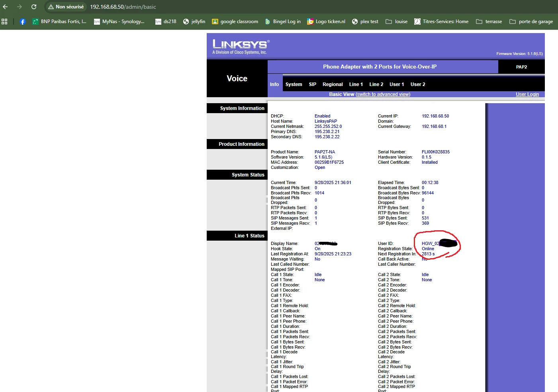This screenshot has width=558, height=392.
Task: Open the BNP Paribas Fortis bookmark
Action: 59,22
